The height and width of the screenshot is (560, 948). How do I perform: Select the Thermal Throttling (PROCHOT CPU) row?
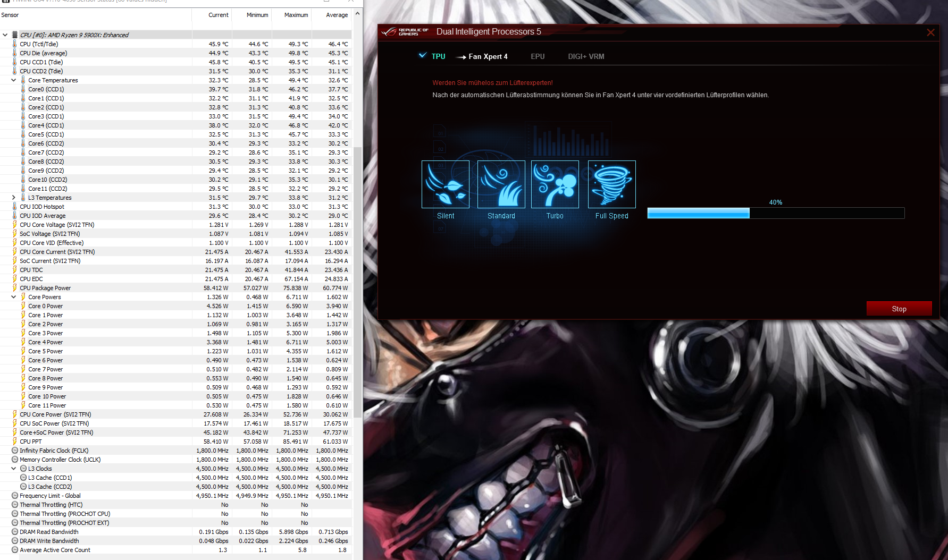[x=175, y=514]
